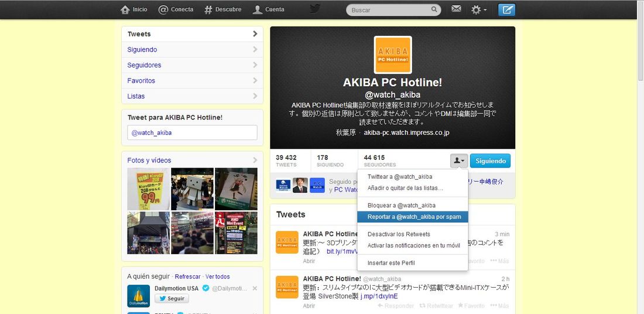Open the 99 yen price tag photo
The height and width of the screenshot is (314, 644).
[148, 189]
